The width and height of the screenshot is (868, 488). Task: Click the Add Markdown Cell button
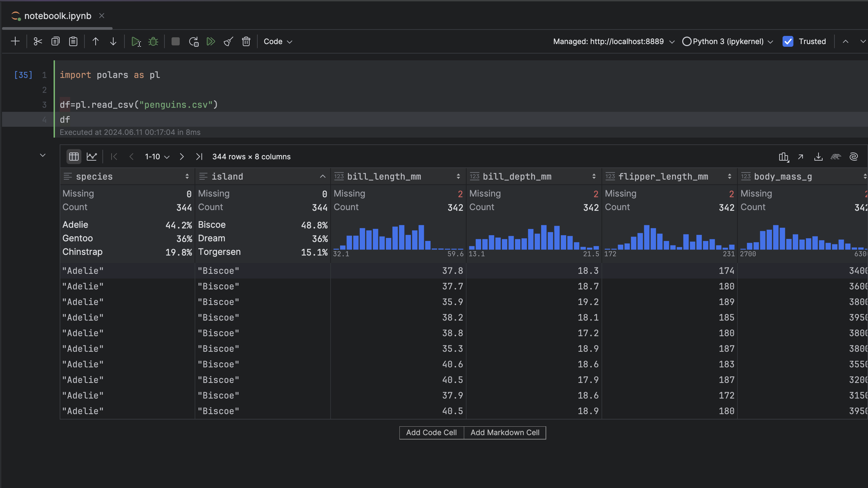coord(504,432)
